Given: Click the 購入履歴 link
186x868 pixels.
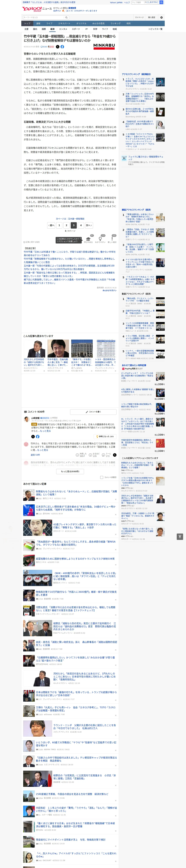Looking at the screenshot, I should pyautogui.click(x=152, y=17).
